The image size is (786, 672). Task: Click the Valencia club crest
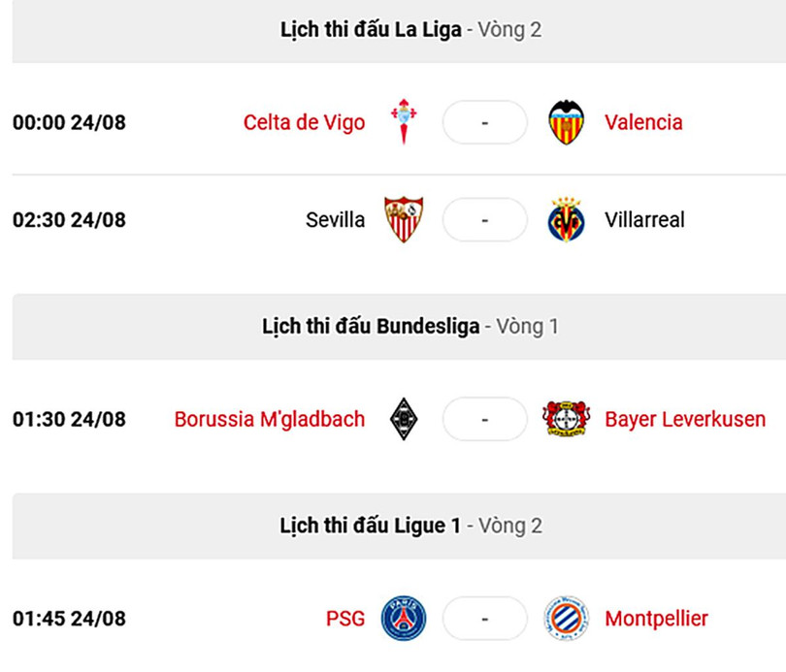566,122
